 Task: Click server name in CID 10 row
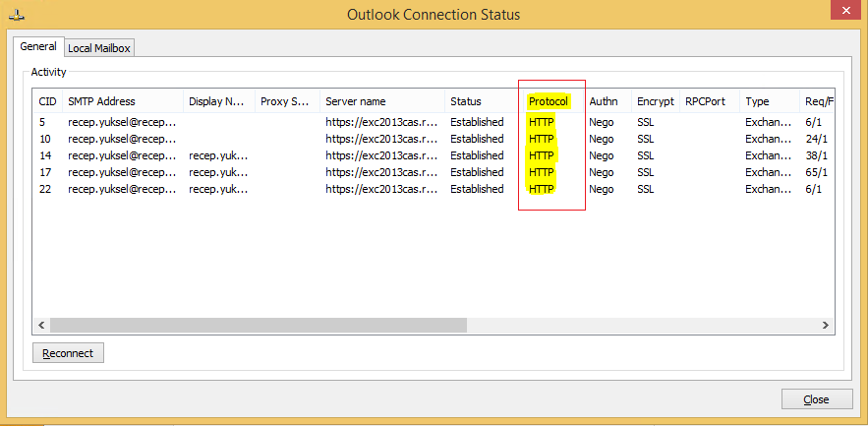382,139
